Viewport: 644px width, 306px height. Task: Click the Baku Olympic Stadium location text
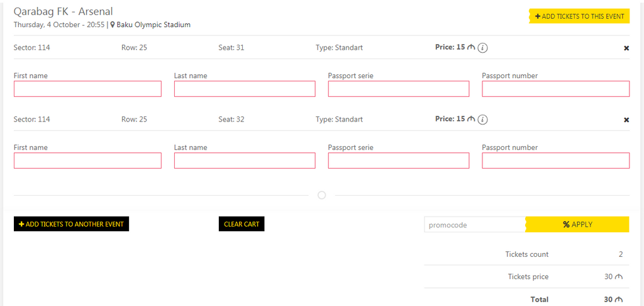coord(153,25)
